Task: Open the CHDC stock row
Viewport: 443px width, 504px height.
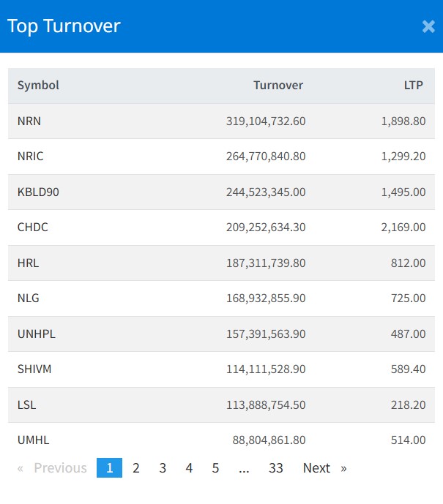Action: tap(33, 227)
